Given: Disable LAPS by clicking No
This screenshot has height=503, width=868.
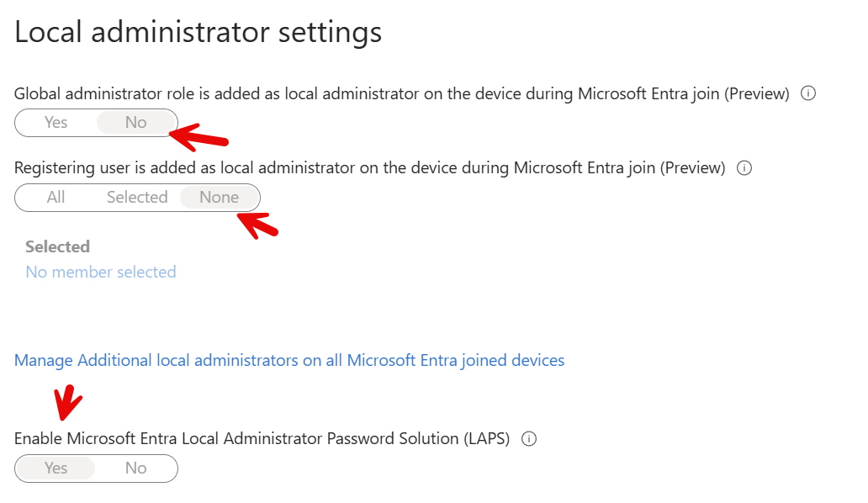Looking at the screenshot, I should click(x=135, y=469).
